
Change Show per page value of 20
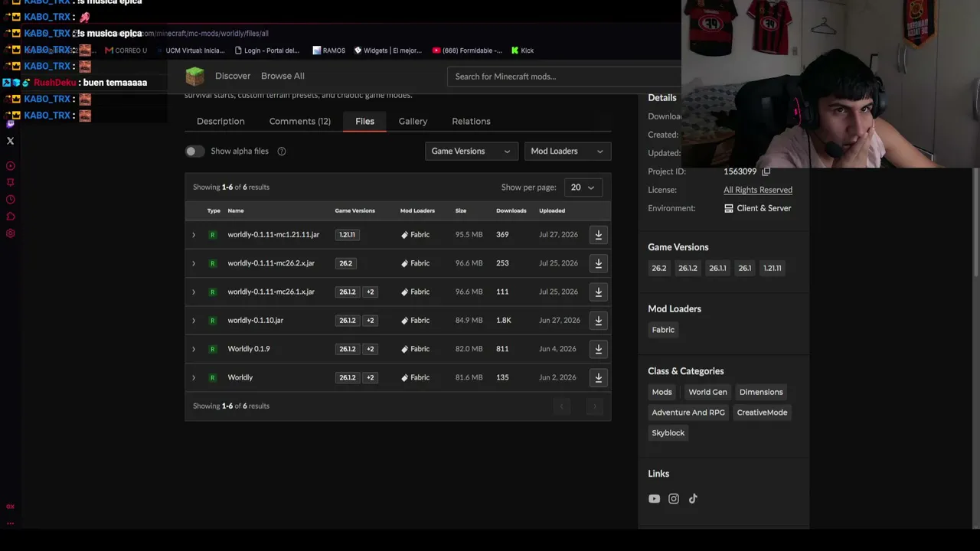(583, 187)
